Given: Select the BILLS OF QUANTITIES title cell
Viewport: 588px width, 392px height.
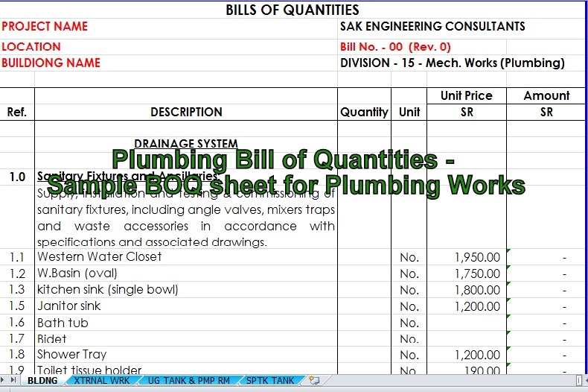Looking at the screenshot, I should (292, 10).
